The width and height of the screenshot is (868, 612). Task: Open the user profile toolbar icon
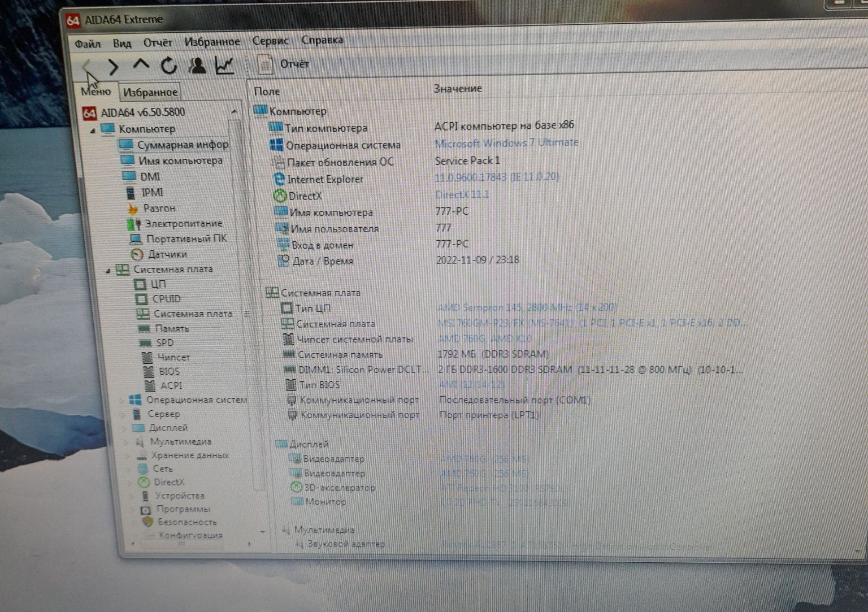click(197, 65)
